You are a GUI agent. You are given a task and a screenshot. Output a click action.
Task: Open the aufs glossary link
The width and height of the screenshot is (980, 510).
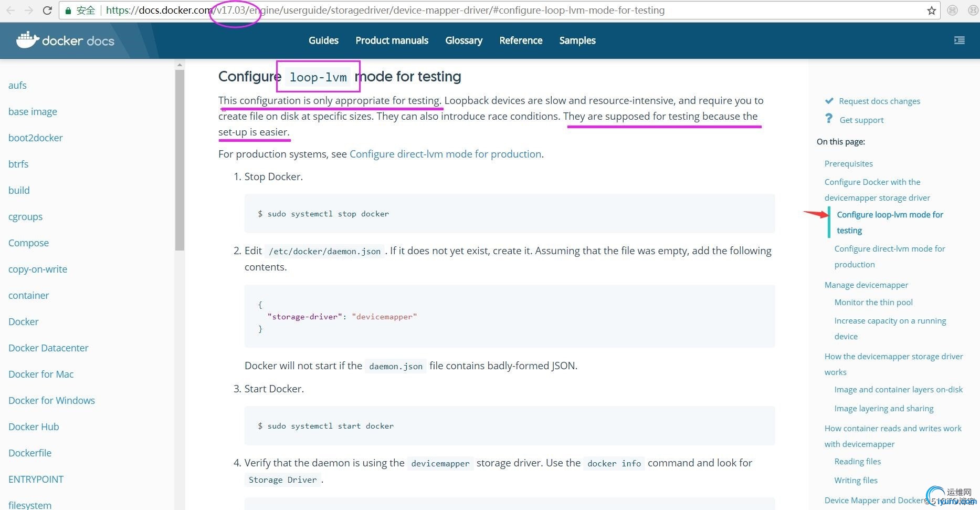(x=17, y=85)
